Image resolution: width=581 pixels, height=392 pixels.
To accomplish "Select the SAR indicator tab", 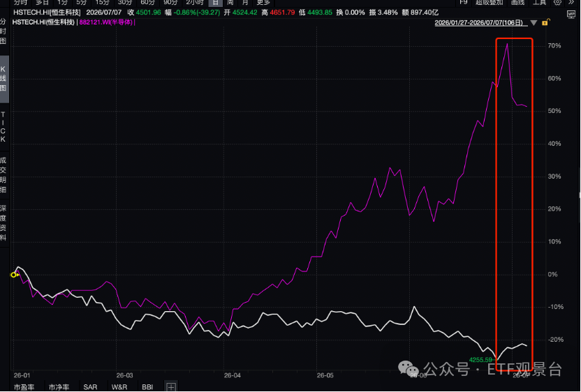I will click(x=90, y=387).
